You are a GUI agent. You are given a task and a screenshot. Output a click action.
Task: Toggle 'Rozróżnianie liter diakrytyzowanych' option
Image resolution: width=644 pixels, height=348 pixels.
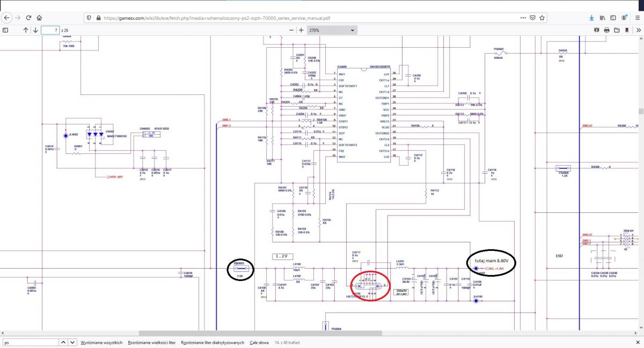click(213, 342)
